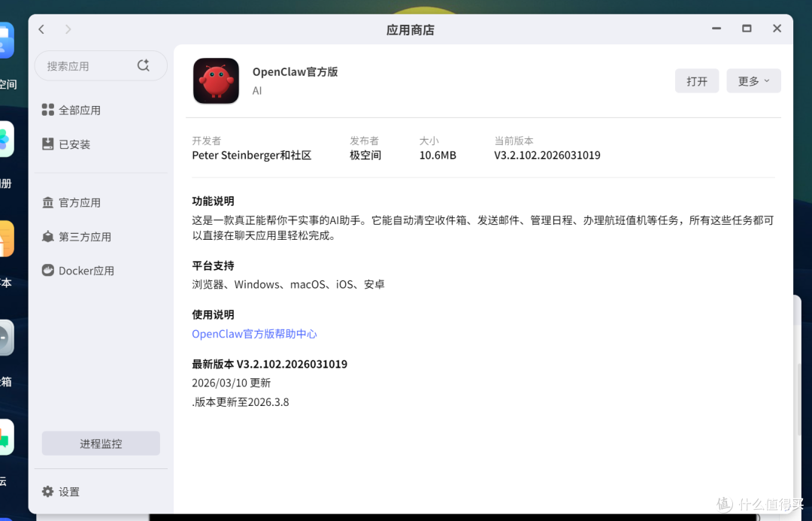Viewport: 812px width, 521px height.
Task: Click the blue desktop icon at top of dock
Action: [x=6, y=41]
